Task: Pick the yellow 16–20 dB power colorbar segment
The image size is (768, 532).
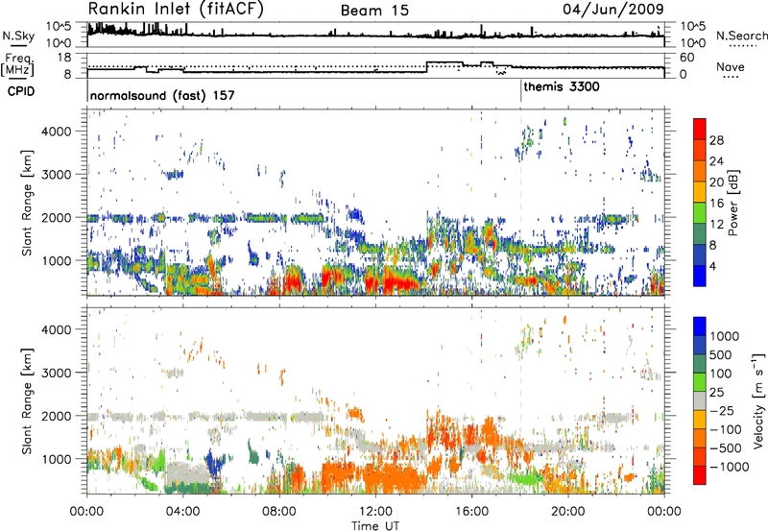Action: [700, 192]
